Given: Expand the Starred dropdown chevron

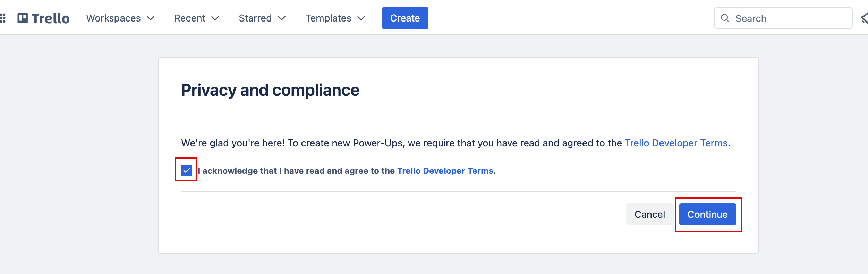Looking at the screenshot, I should pos(282,18).
